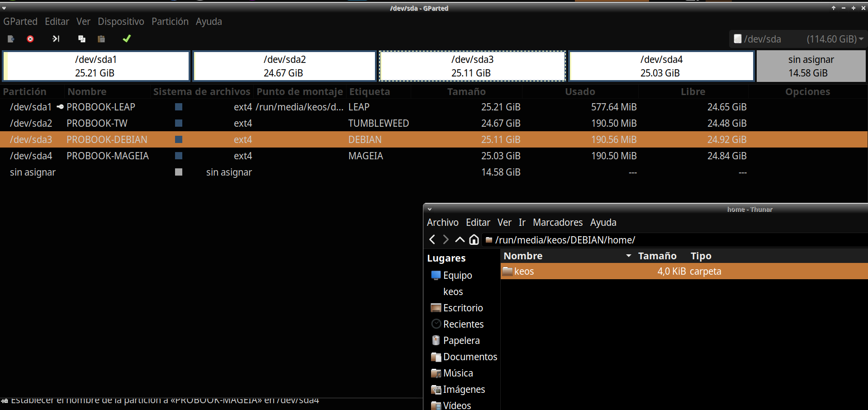Screen dimensions: 868x410
Task: Go to home folder in Thunar
Action: (x=474, y=240)
